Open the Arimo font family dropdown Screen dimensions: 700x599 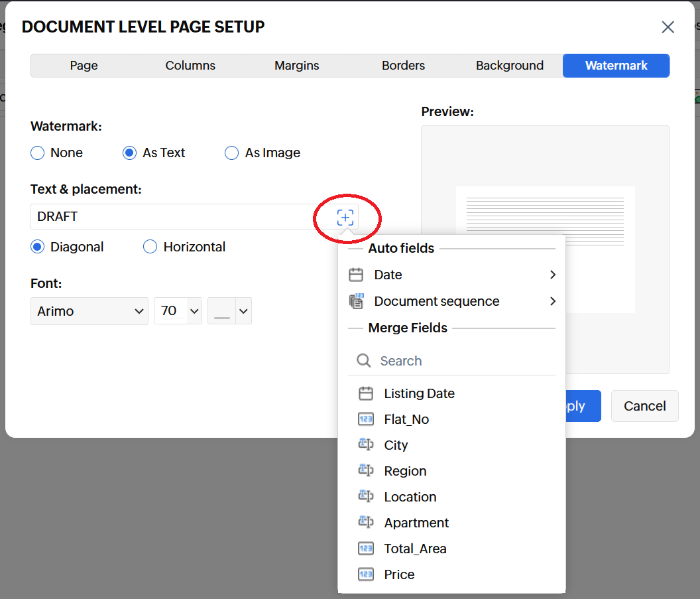tap(89, 311)
